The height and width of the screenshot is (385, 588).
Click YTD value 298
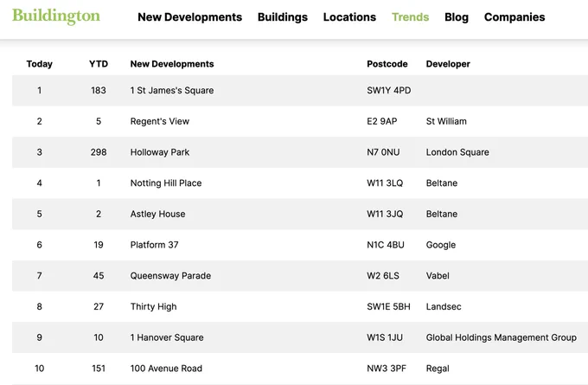coord(99,152)
